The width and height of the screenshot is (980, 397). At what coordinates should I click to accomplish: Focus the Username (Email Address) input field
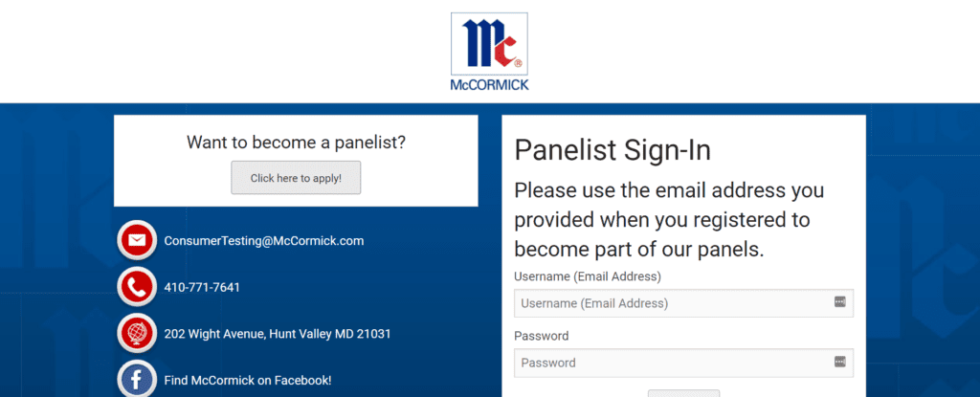(670, 303)
